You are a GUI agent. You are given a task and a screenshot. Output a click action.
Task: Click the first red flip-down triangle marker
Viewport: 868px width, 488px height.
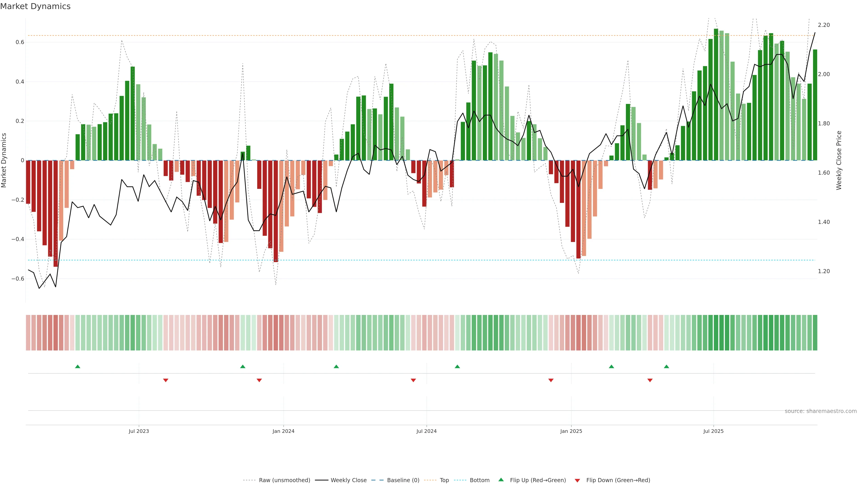tap(165, 380)
